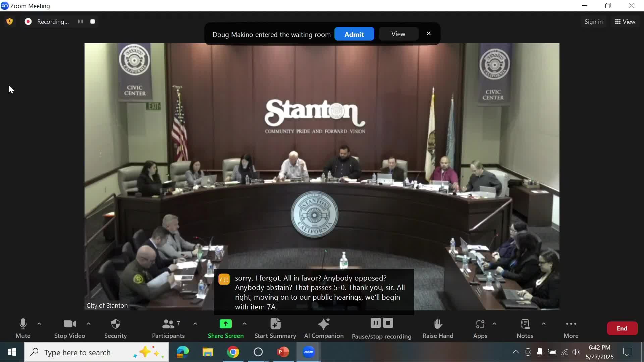This screenshot has height=362, width=644.
Task: Admit Doug Makino from the waiting room
Action: tap(354, 34)
